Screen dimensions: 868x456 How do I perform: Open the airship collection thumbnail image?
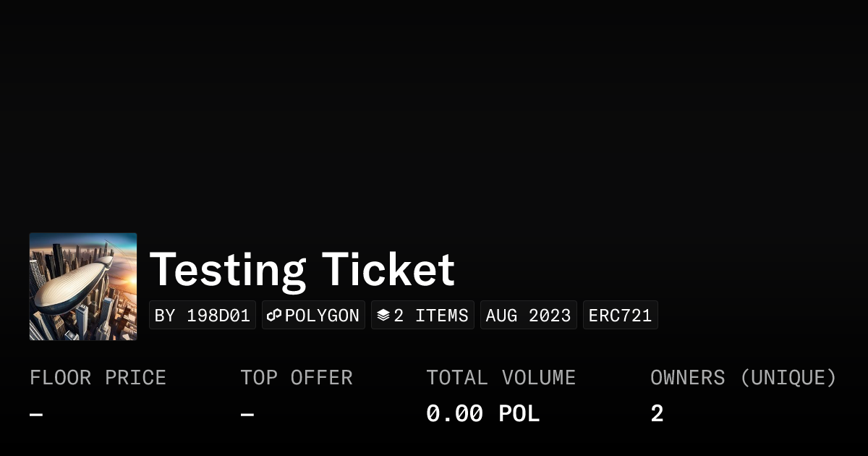tap(83, 287)
